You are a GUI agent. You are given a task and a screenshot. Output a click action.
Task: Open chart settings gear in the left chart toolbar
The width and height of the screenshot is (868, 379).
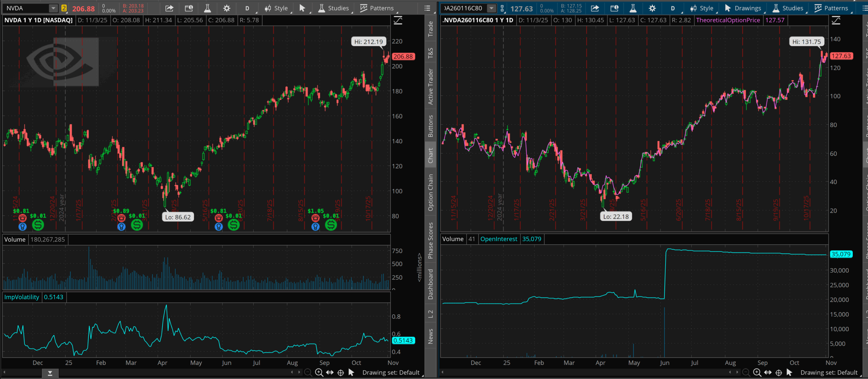click(x=226, y=8)
